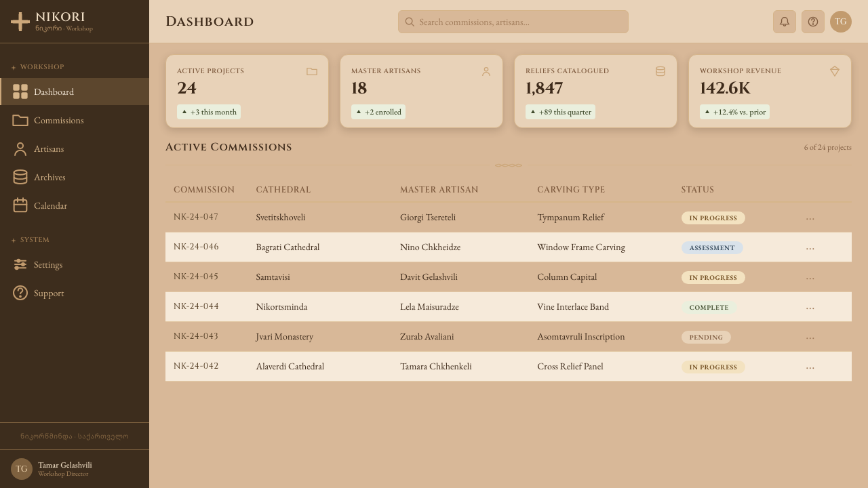Sort by the Status column header

click(698, 190)
